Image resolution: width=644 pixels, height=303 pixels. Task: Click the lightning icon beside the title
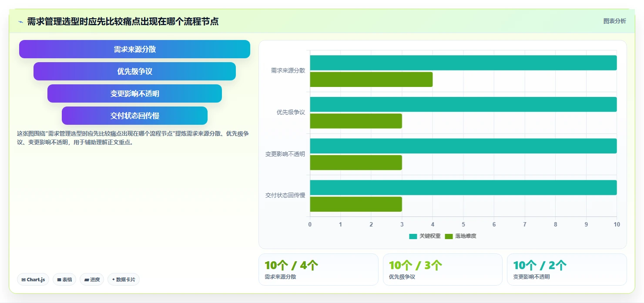pyautogui.click(x=20, y=21)
